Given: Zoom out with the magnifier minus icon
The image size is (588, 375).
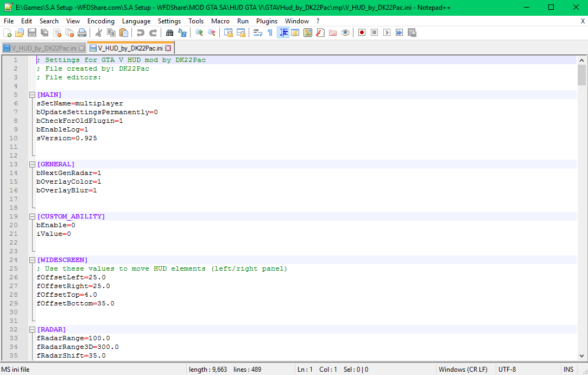Looking at the screenshot, I should pos(212,33).
